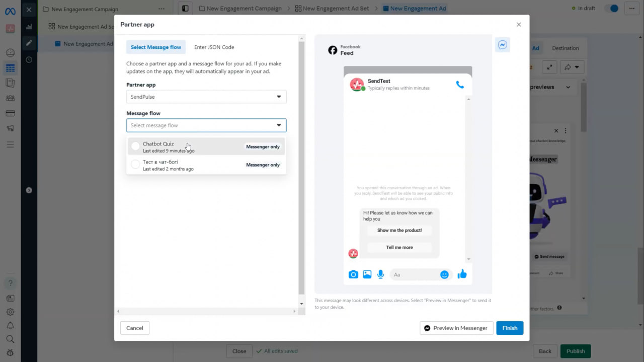The image size is (644, 362).
Task: Open the audiences people icon
Action: 10,98
